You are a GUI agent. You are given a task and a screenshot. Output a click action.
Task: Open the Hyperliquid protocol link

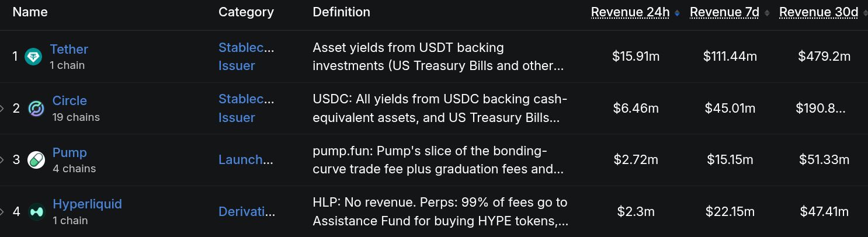[87, 204]
